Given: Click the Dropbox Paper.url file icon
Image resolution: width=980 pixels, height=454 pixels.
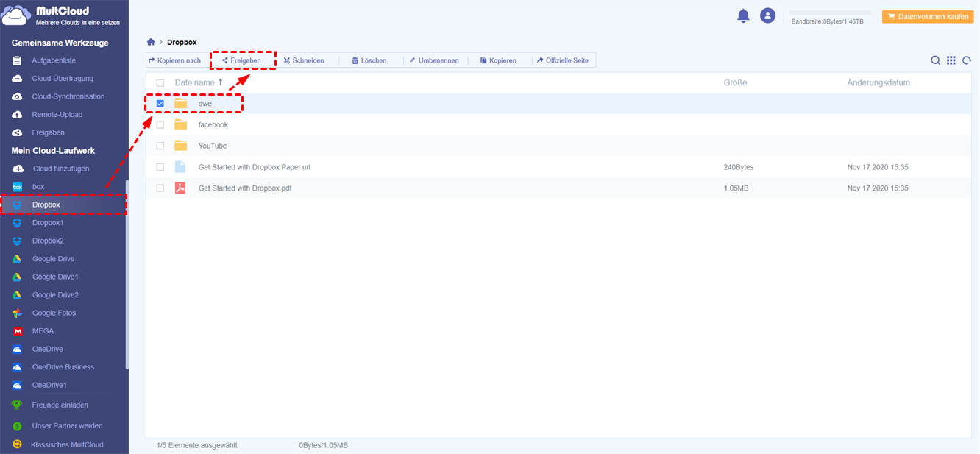Looking at the screenshot, I should click(180, 167).
